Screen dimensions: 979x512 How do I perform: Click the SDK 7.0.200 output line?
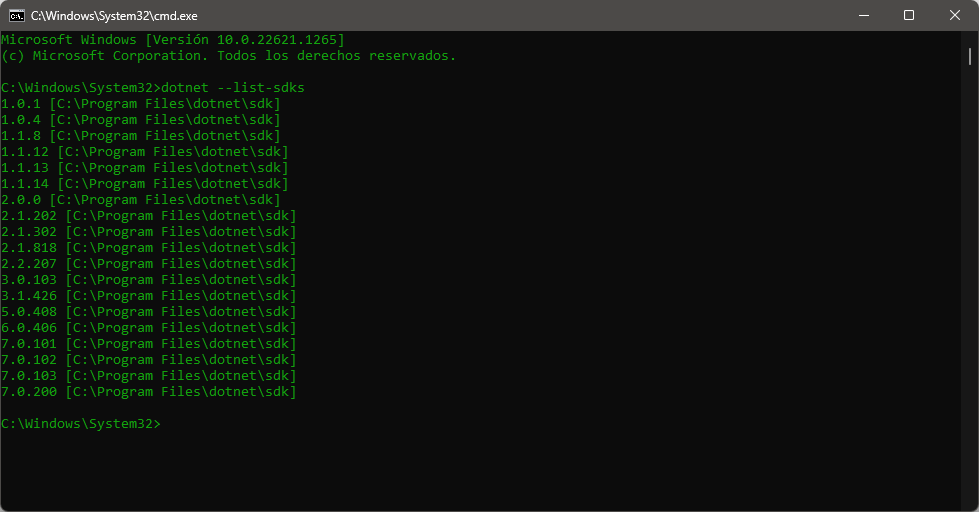pos(149,392)
